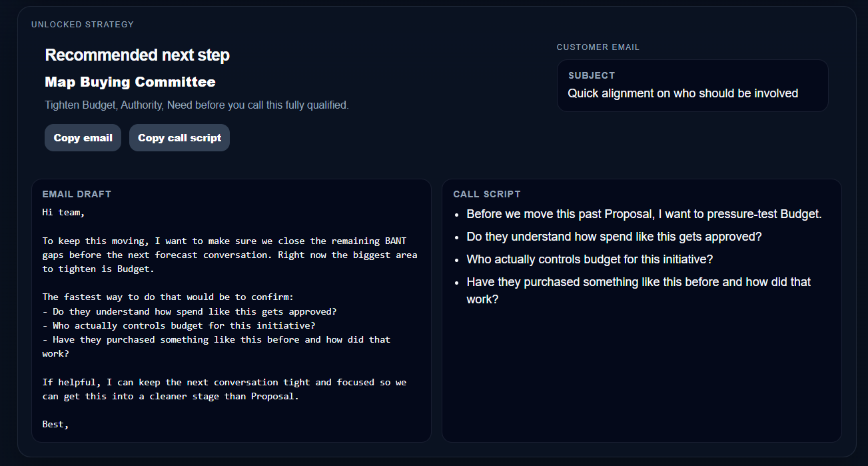
Task: Click the first call script bullet about Proposal
Action: coord(643,214)
